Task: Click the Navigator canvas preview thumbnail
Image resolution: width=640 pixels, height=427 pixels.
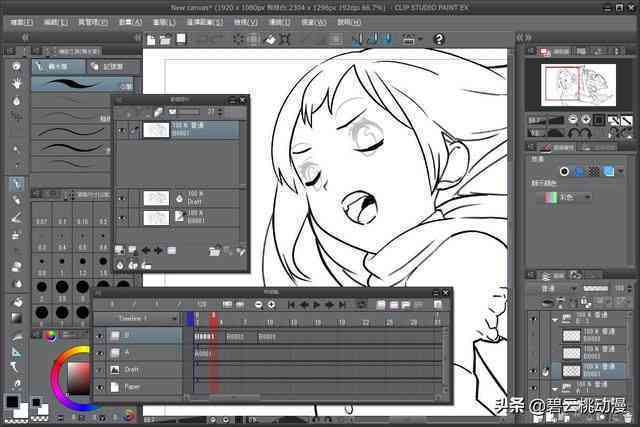Action: pos(578,85)
